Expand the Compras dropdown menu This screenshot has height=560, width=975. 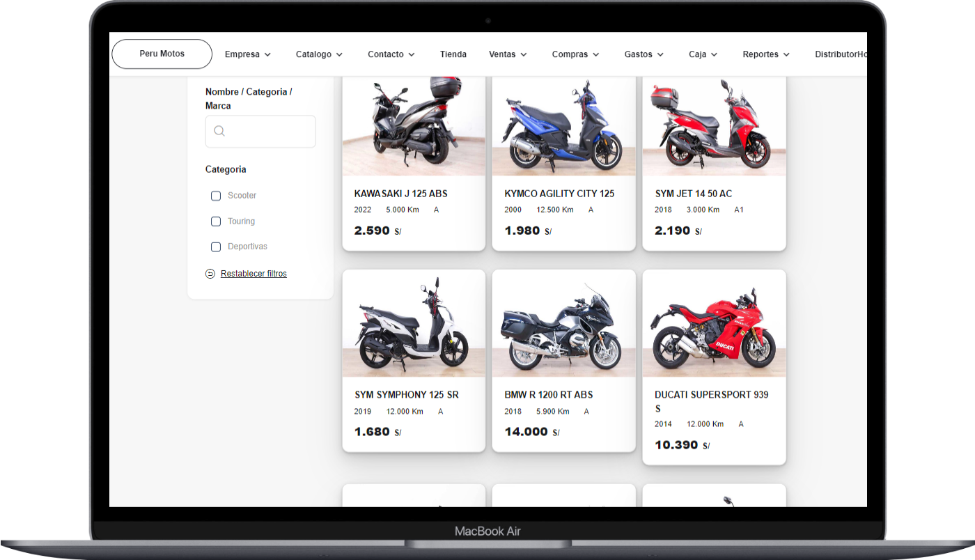coord(575,54)
